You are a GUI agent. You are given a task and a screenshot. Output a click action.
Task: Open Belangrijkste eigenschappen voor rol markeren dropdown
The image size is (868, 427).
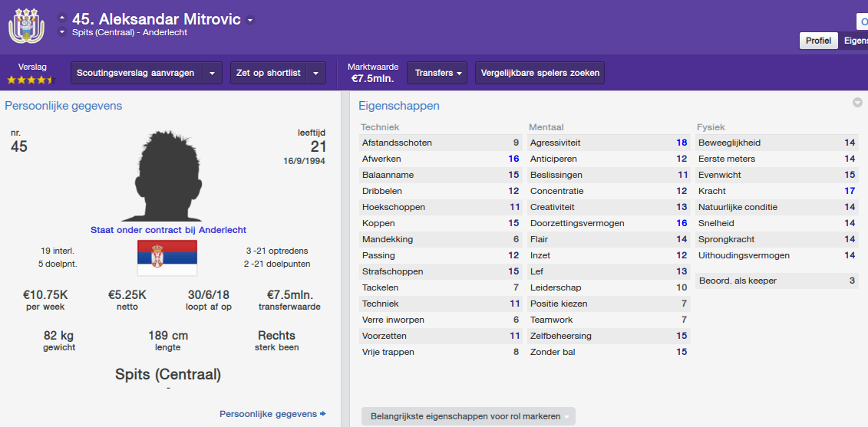[468, 416]
